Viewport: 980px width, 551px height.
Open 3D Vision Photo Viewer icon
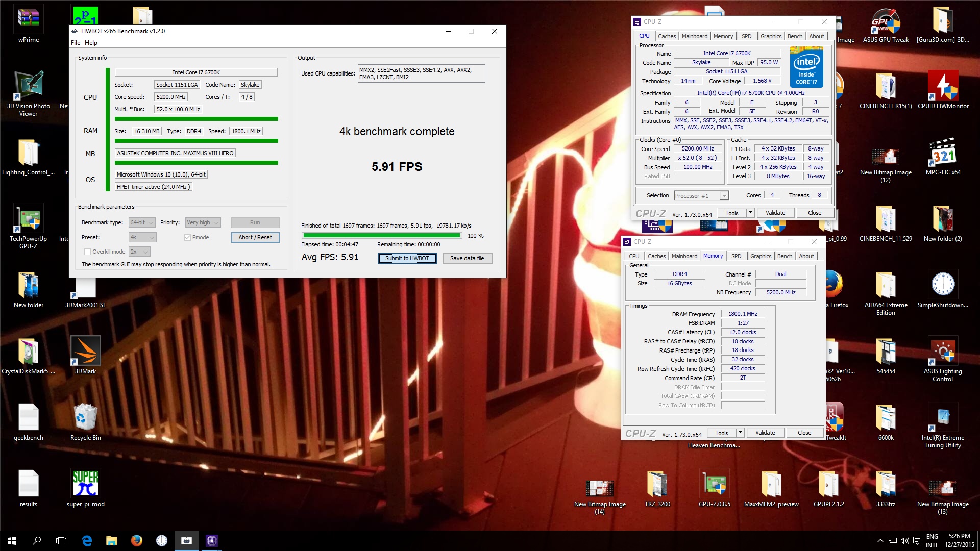(x=29, y=93)
